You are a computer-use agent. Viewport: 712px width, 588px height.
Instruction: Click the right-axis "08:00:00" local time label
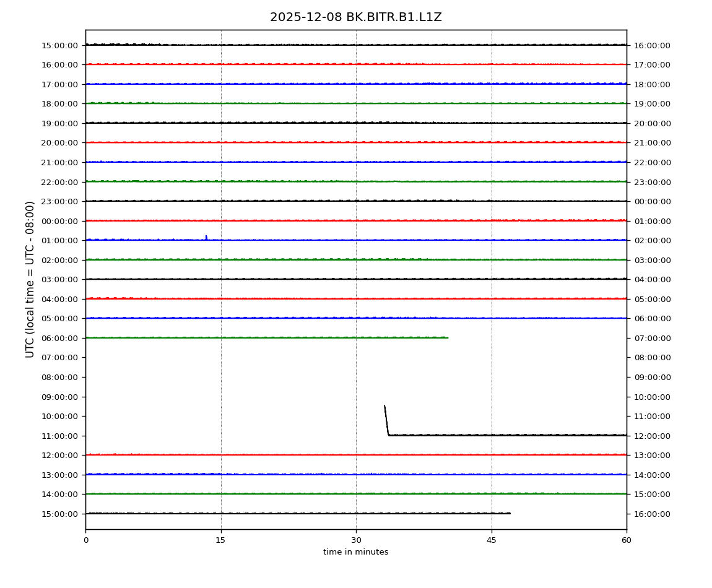[652, 358]
